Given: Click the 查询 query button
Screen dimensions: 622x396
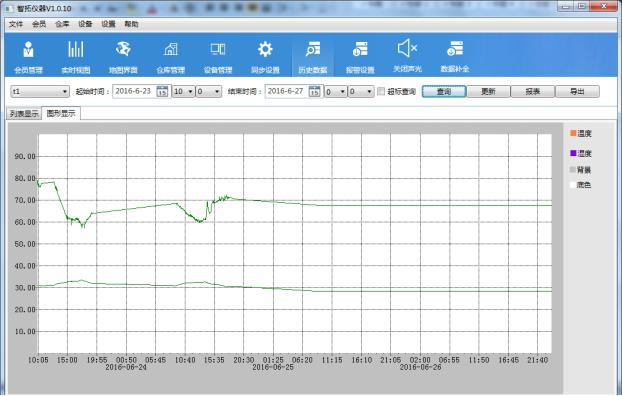Looking at the screenshot, I should 444,92.
